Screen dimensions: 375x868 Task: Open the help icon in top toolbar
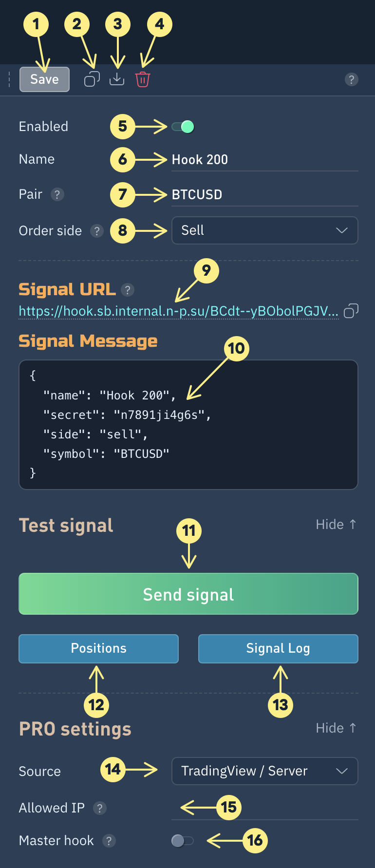(x=351, y=79)
